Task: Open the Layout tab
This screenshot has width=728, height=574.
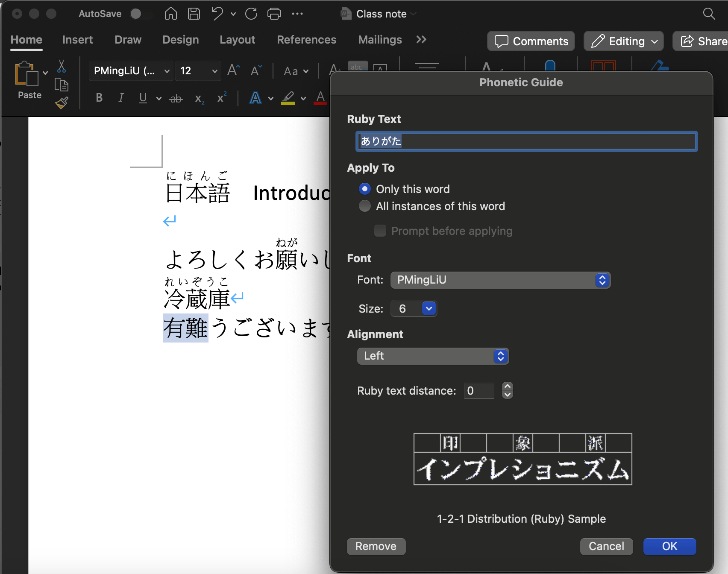Action: pos(237,40)
